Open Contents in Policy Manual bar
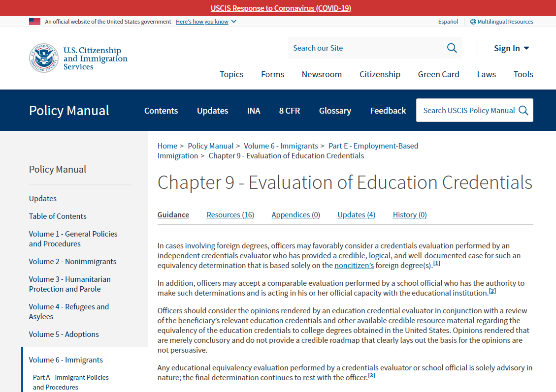Image resolution: width=556 pixels, height=392 pixels. 161,111
